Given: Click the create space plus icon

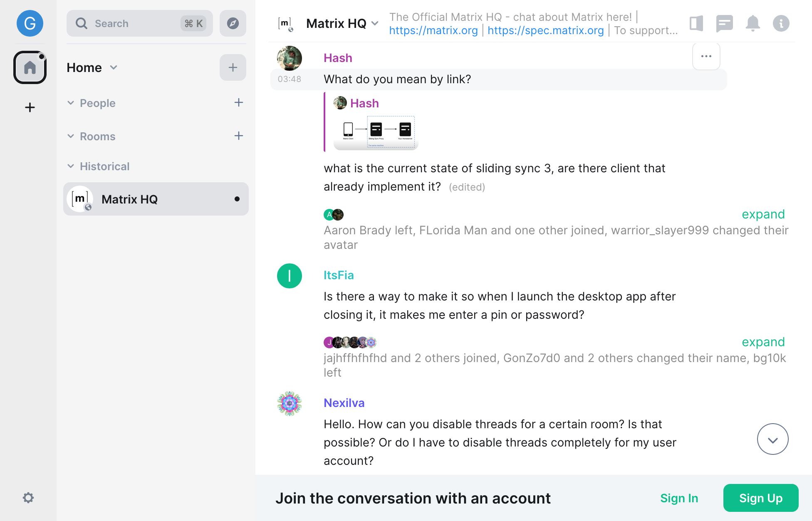Looking at the screenshot, I should 30,107.
